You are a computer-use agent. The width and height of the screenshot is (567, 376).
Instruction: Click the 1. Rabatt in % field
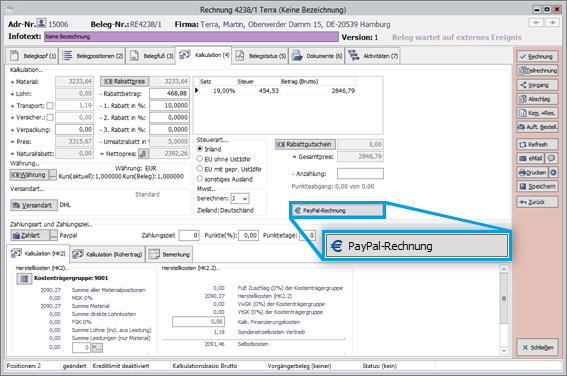170,106
